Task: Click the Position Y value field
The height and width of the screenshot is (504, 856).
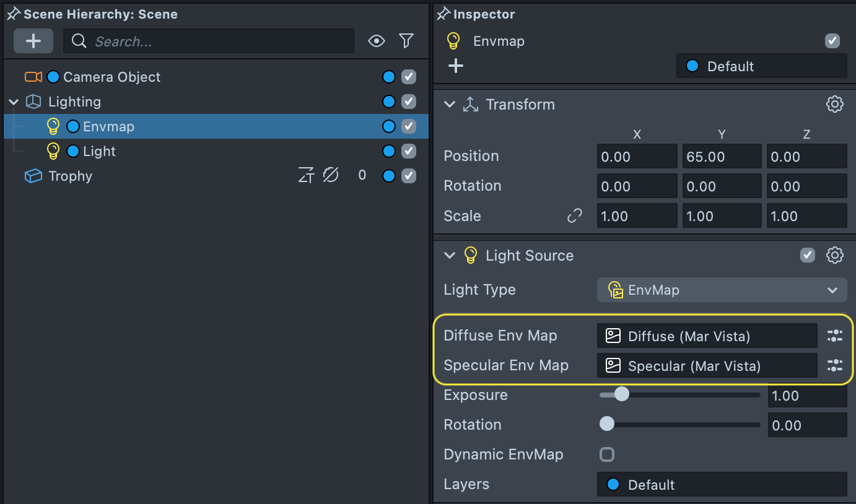Action: coord(722,157)
